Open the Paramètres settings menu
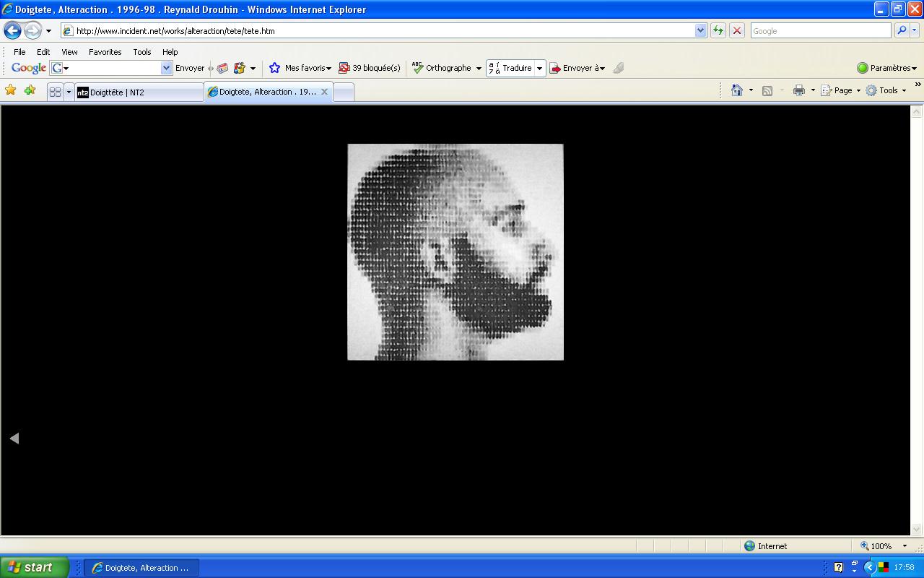This screenshot has height=578, width=924. click(x=886, y=68)
